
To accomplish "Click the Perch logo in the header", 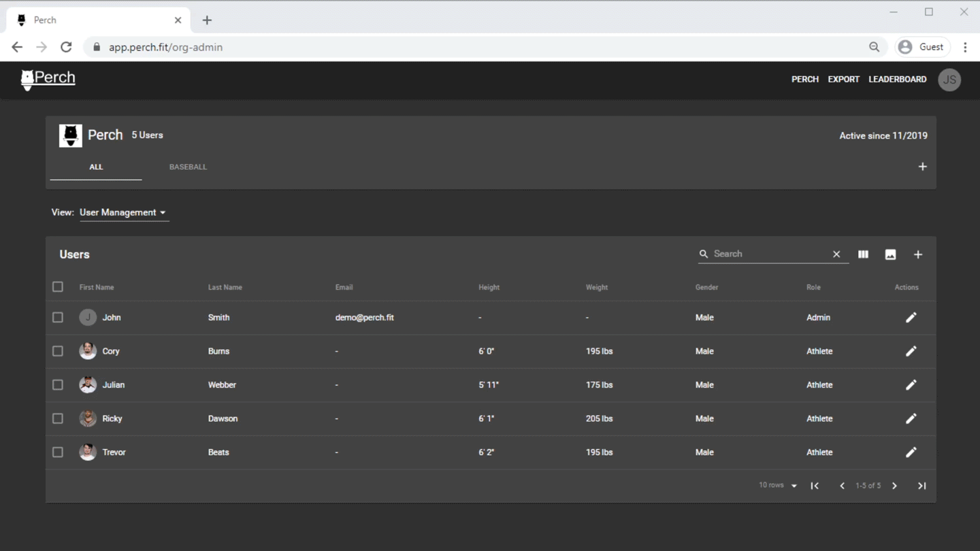I will tap(48, 79).
